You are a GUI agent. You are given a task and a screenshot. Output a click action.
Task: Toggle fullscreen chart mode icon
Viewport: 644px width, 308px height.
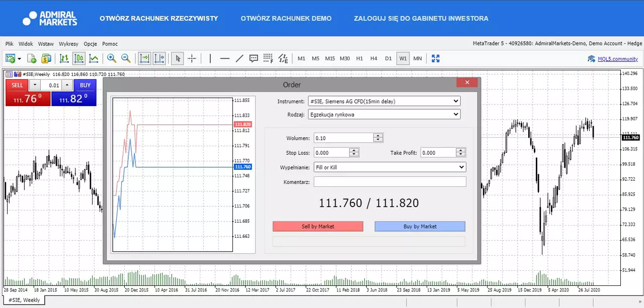pos(436,58)
